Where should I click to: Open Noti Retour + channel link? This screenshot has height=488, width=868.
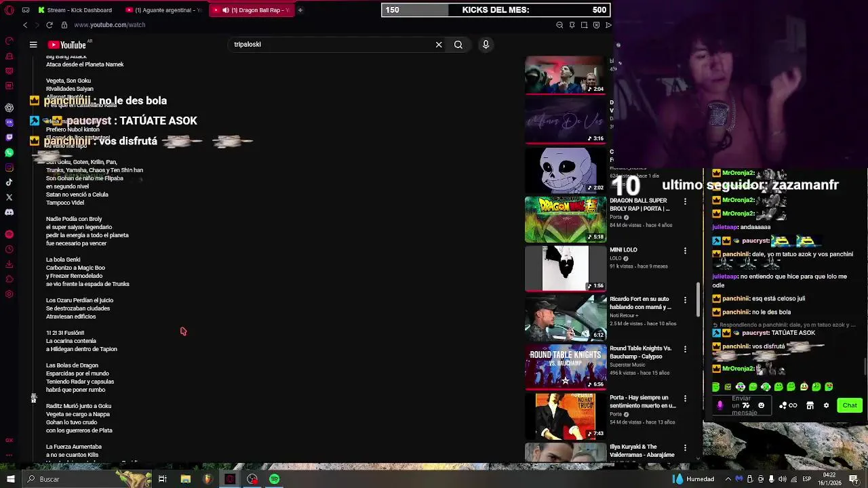click(x=624, y=315)
